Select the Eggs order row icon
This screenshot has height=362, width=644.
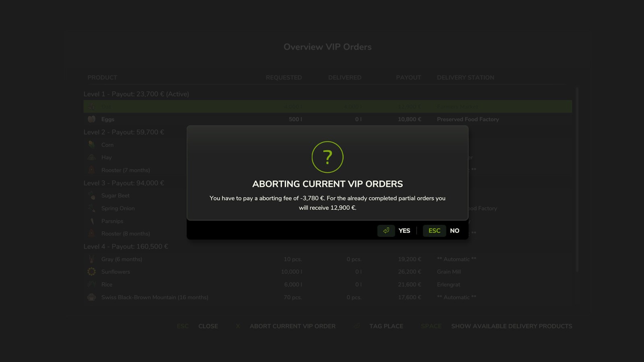(92, 119)
